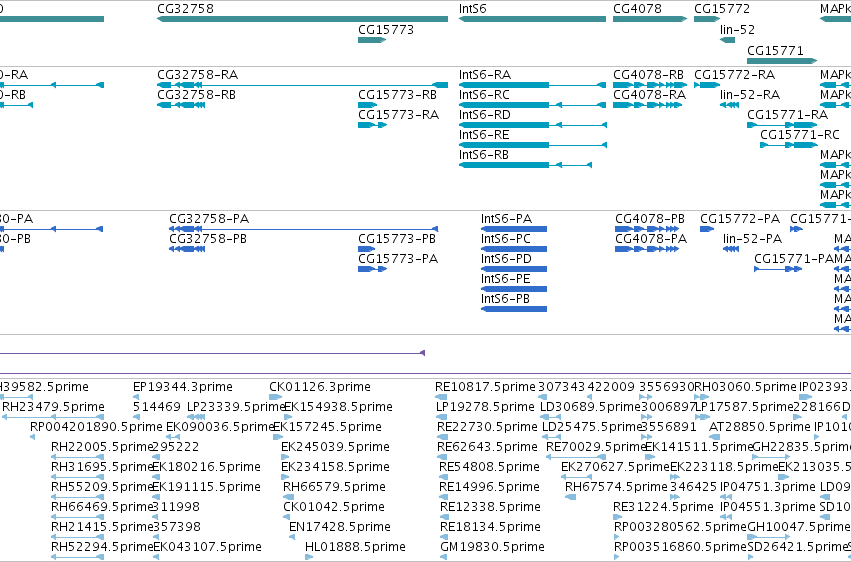The height and width of the screenshot is (562, 851).
Task: Select EST EK245039.5prime
Action: point(335,448)
